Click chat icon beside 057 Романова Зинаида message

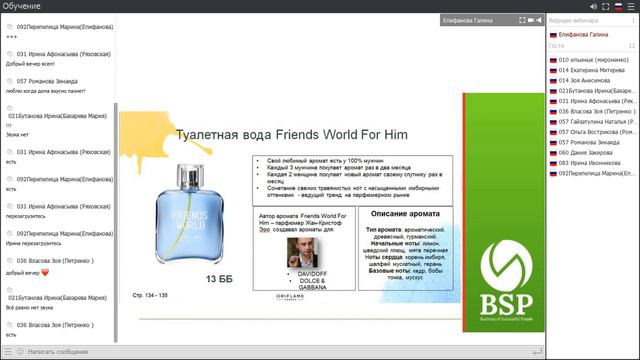10,81
